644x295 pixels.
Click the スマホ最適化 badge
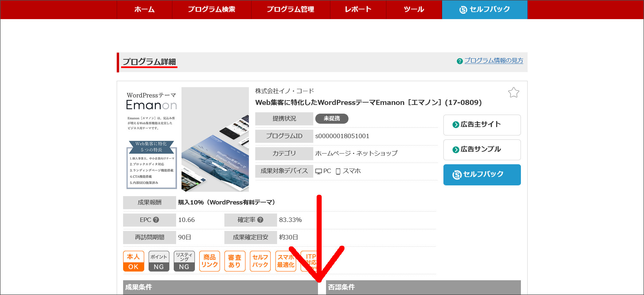tap(286, 261)
